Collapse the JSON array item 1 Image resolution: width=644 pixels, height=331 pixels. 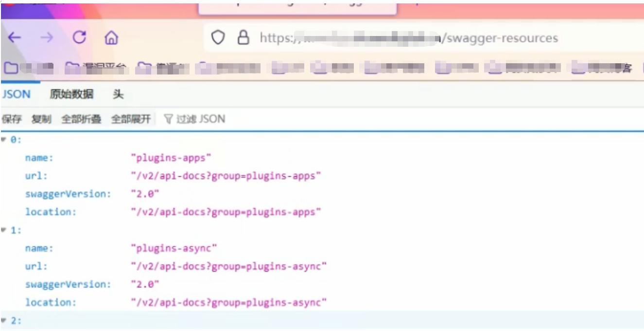tap(4, 230)
